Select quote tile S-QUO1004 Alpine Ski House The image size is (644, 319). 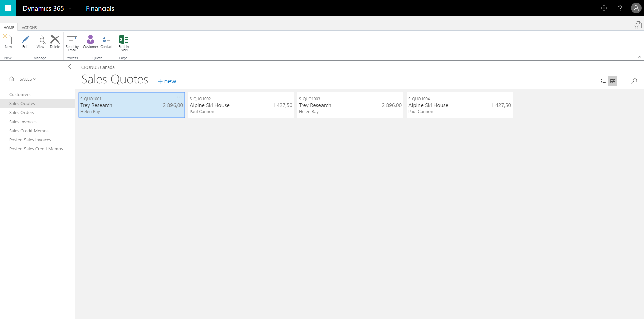(460, 105)
